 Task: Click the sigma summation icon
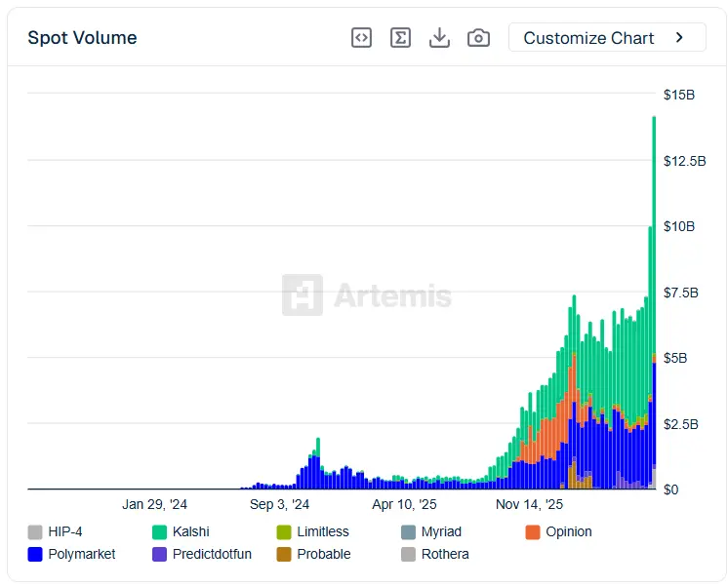click(400, 38)
